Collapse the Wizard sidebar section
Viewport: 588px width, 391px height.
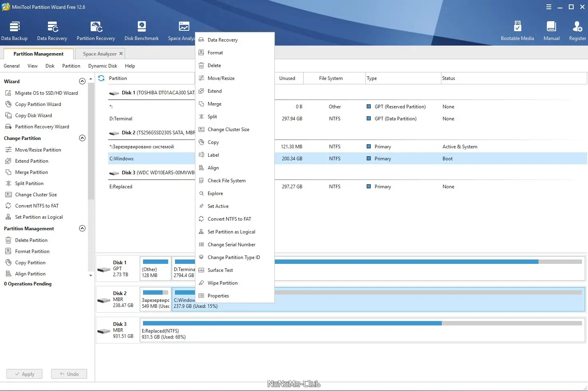82,81
